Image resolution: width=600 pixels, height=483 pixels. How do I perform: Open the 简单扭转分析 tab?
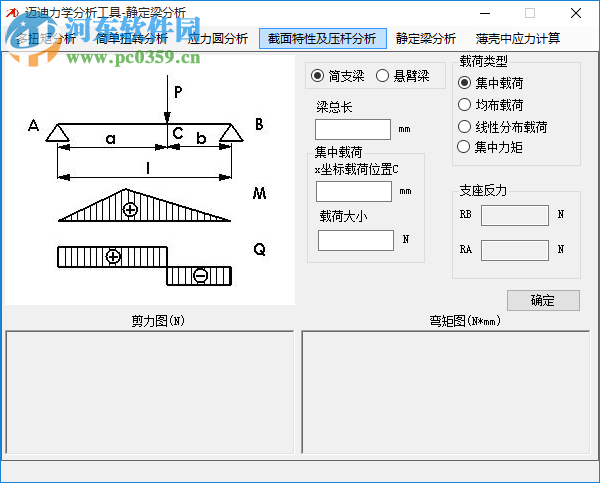point(131,38)
